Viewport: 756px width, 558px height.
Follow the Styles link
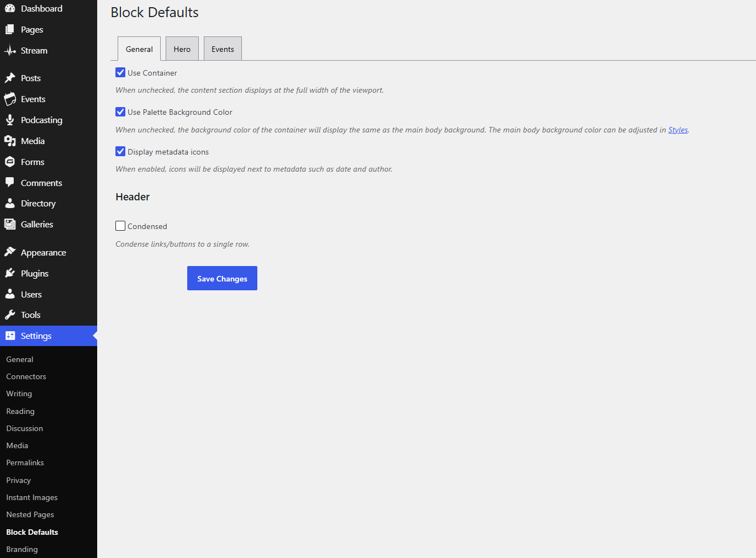tap(678, 130)
